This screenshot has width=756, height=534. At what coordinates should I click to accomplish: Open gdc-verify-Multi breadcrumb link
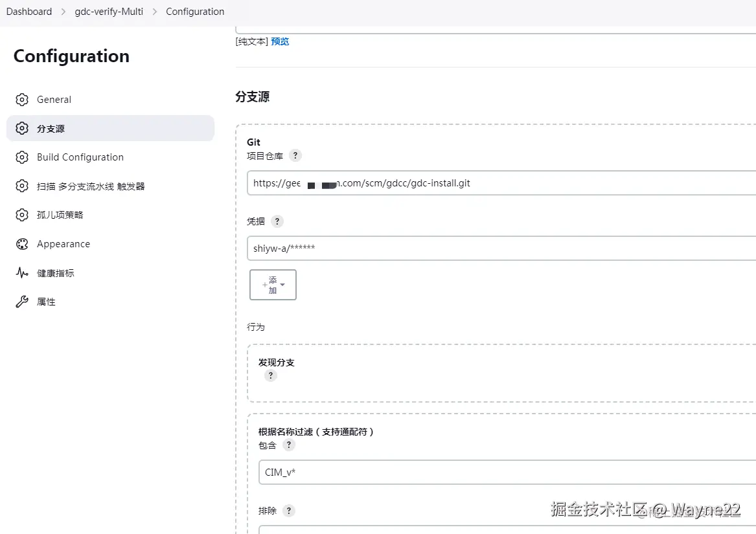(x=109, y=12)
